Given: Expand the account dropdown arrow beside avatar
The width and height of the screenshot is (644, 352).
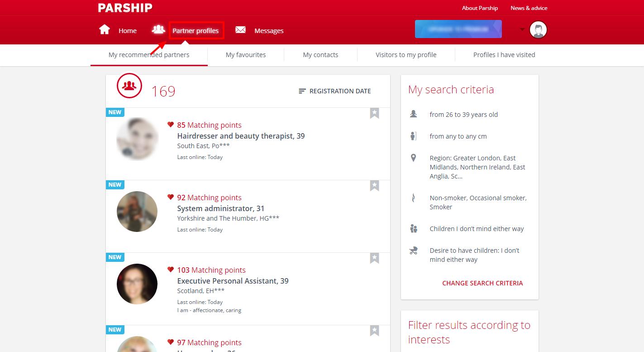Looking at the screenshot, I should 522,30.
